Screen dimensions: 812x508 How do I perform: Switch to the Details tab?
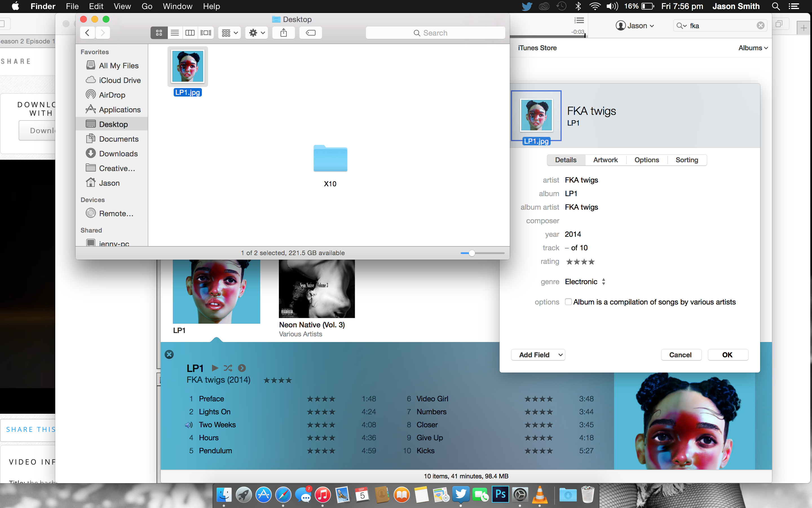[x=566, y=160]
